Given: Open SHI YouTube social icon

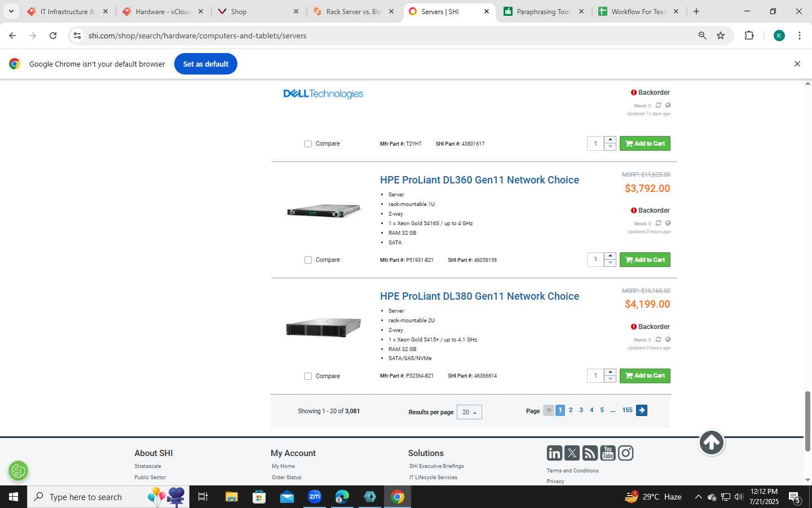Looking at the screenshot, I should pos(607,453).
